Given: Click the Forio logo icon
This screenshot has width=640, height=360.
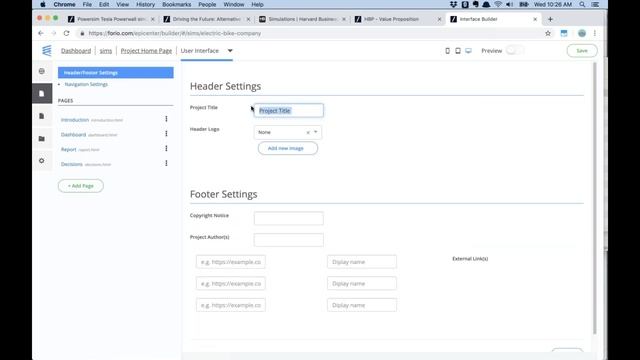Looking at the screenshot, I should 47,51.
